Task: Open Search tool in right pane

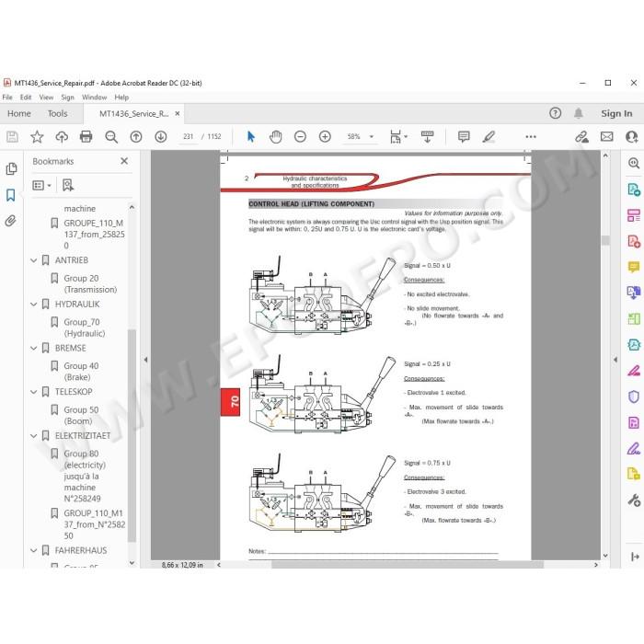Action: tap(634, 164)
